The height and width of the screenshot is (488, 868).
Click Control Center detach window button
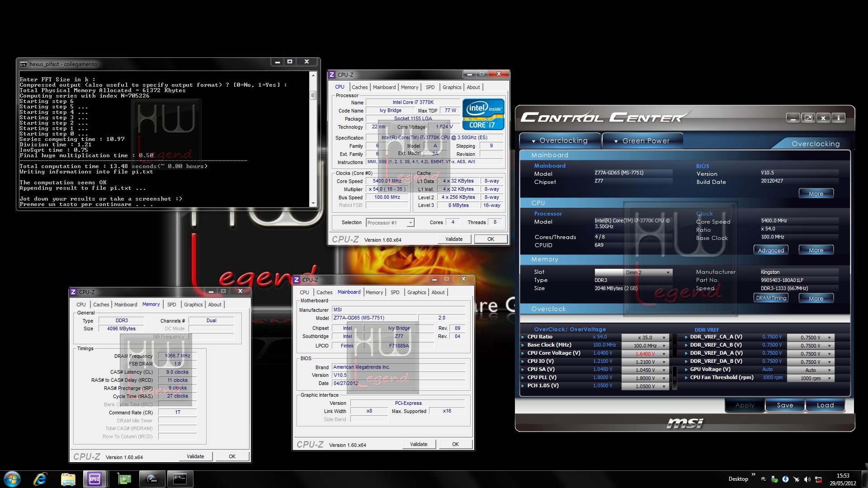(808, 118)
